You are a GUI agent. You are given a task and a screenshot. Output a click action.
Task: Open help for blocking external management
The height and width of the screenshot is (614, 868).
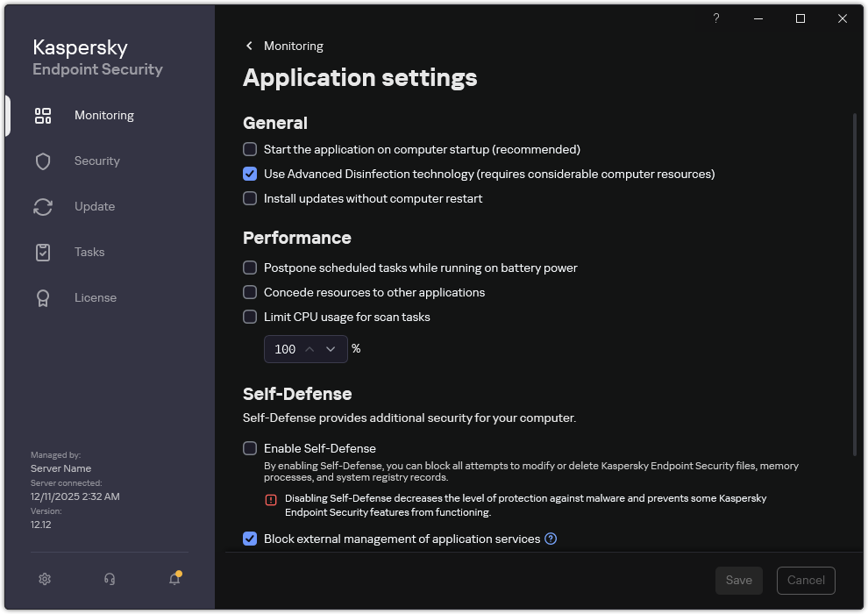click(551, 539)
